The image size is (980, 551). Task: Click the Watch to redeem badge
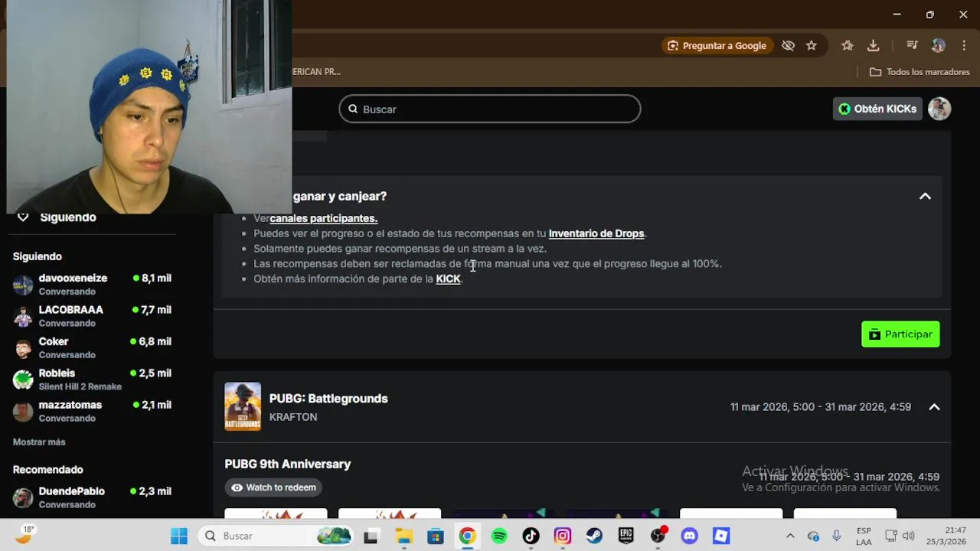(x=274, y=487)
